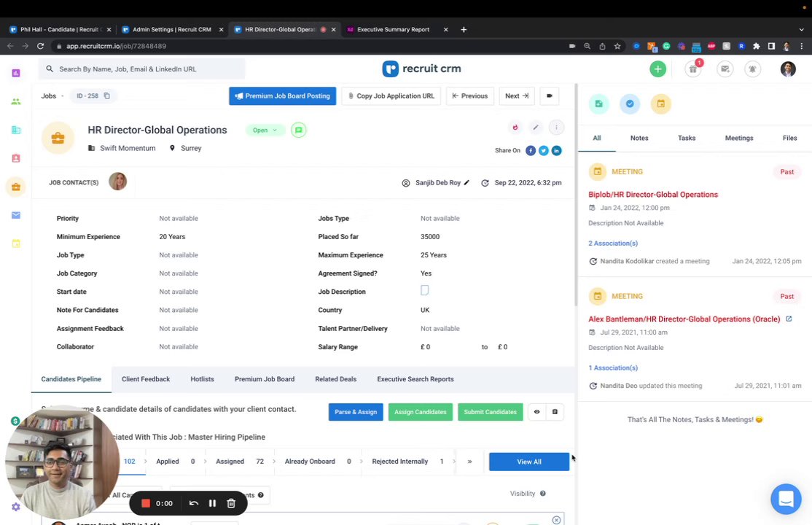Image resolution: width=812 pixels, height=525 pixels.
Task: Open the browser tab list dropdown arrow
Action: click(801, 30)
